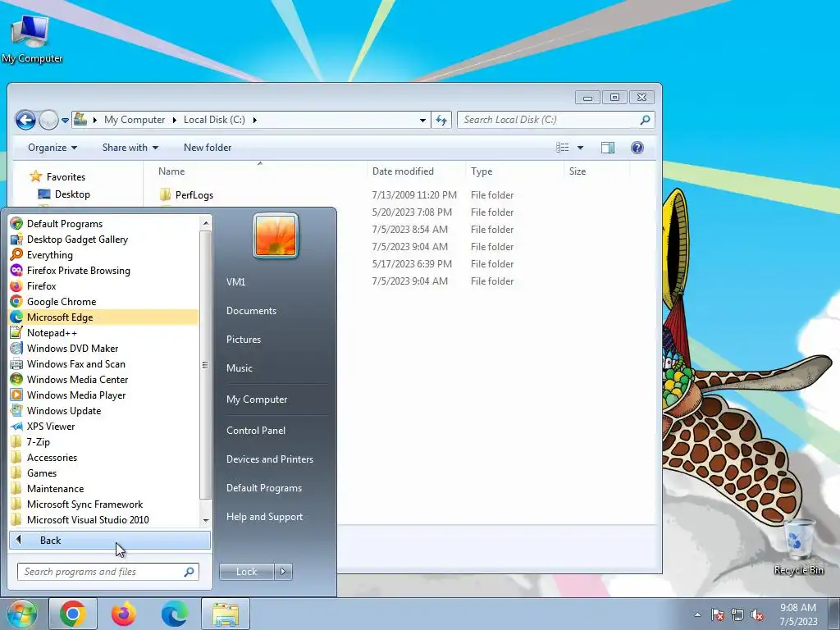Click the user account picture in Start menu
This screenshot has width=840, height=630.
tap(276, 235)
